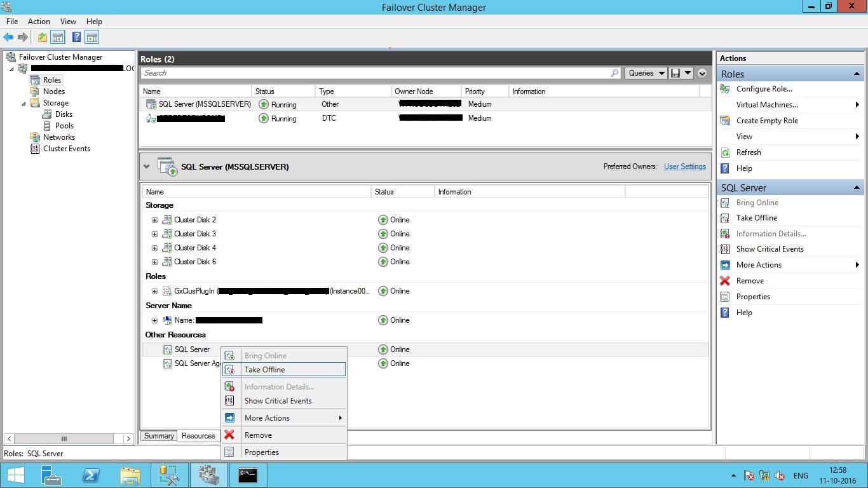
Task: Click the search magnifier icon in Roles
Action: point(614,73)
